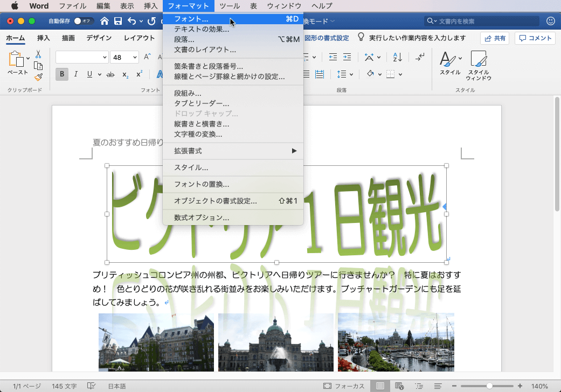Switch to the 挿入 ribbon tab

click(x=43, y=38)
